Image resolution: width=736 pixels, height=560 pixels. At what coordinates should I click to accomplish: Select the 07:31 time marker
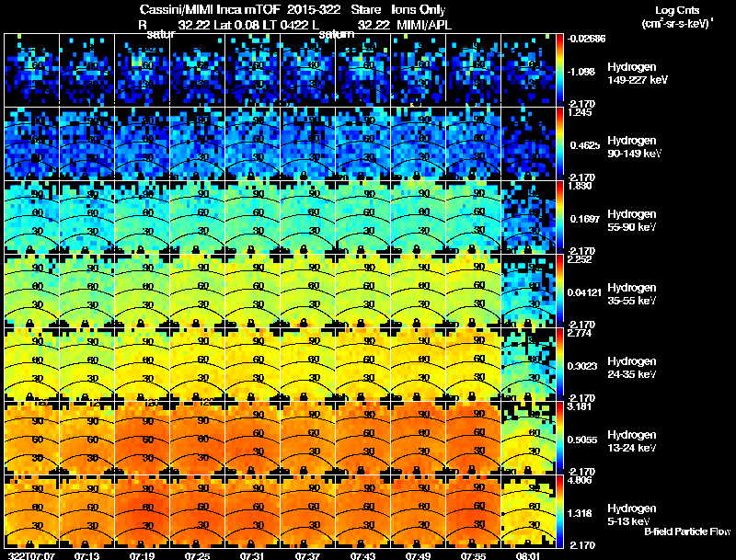click(252, 555)
